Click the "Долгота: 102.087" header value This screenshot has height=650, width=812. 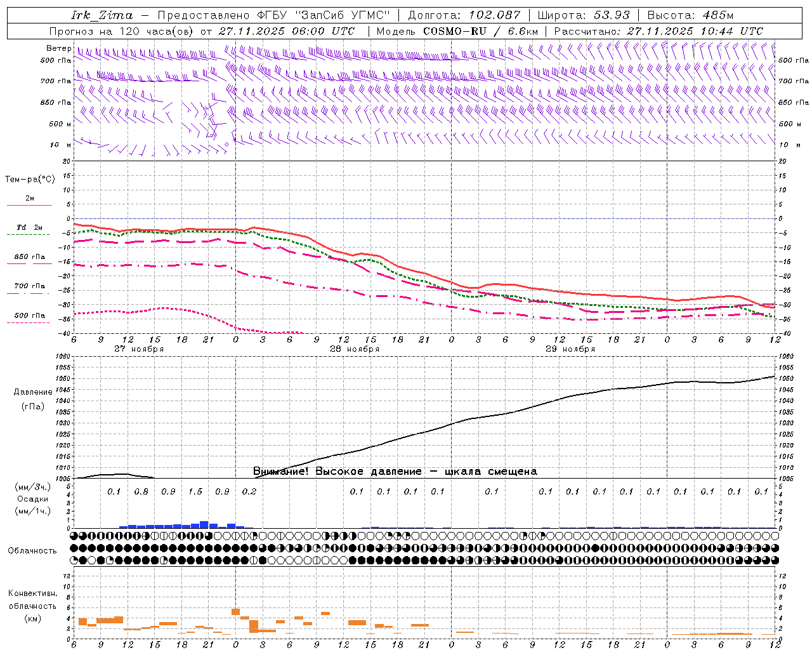pyautogui.click(x=464, y=15)
